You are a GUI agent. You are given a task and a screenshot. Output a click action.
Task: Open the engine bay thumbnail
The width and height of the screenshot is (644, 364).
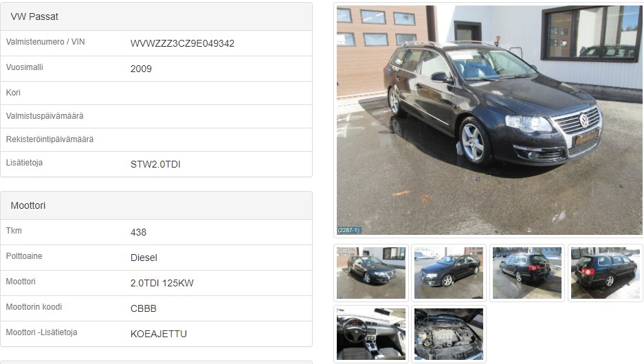pos(449,334)
